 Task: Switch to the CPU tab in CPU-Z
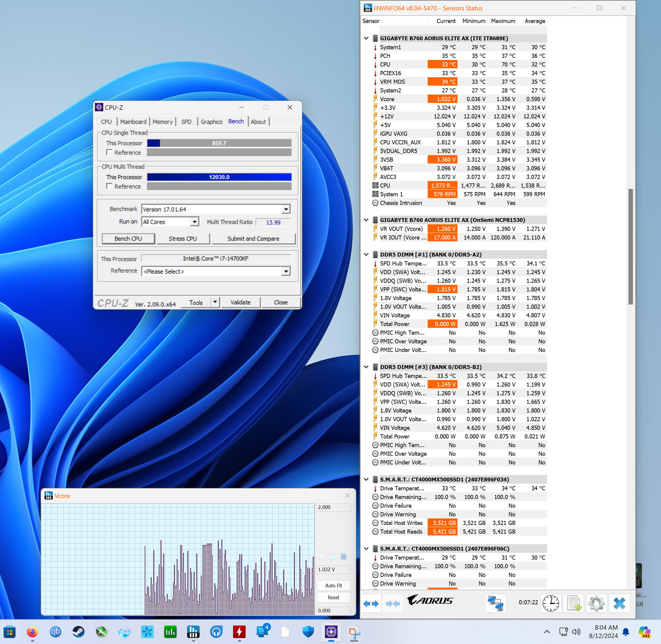pos(106,122)
